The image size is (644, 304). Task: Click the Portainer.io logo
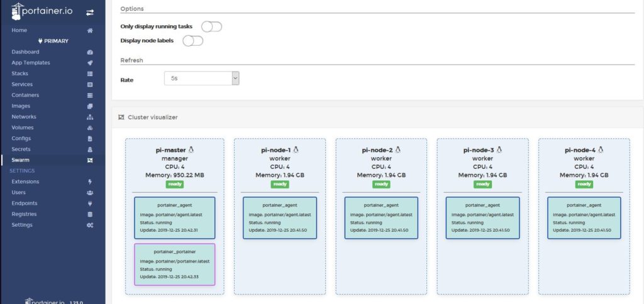[42, 11]
